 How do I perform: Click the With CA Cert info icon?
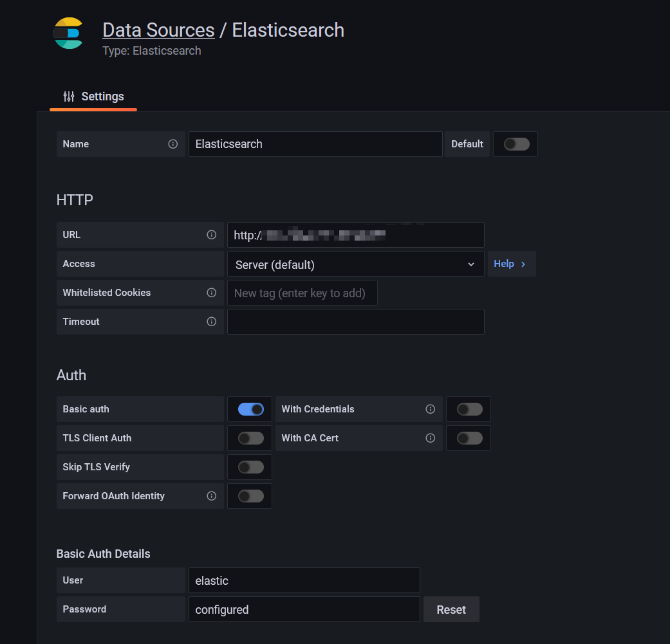430,438
